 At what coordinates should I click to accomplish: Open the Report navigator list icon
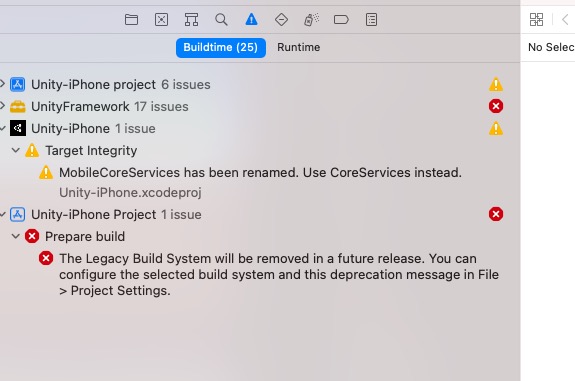[371, 19]
